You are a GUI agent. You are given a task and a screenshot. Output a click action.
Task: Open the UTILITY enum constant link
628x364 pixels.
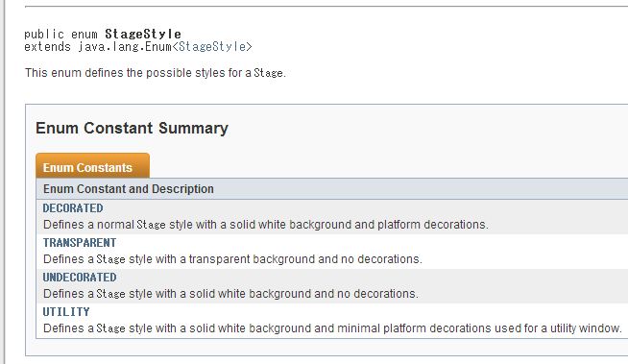coord(66,311)
